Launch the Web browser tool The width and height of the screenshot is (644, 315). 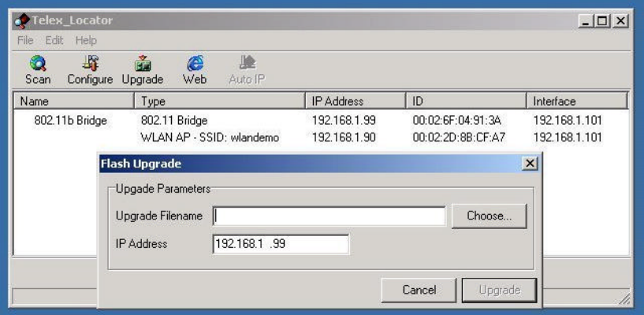[195, 69]
